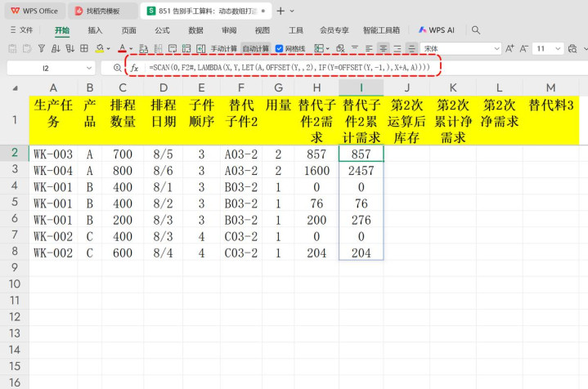The height and width of the screenshot is (389, 588).
Task: Select the 851 告别手工算料 document tab
Action: click(207, 11)
